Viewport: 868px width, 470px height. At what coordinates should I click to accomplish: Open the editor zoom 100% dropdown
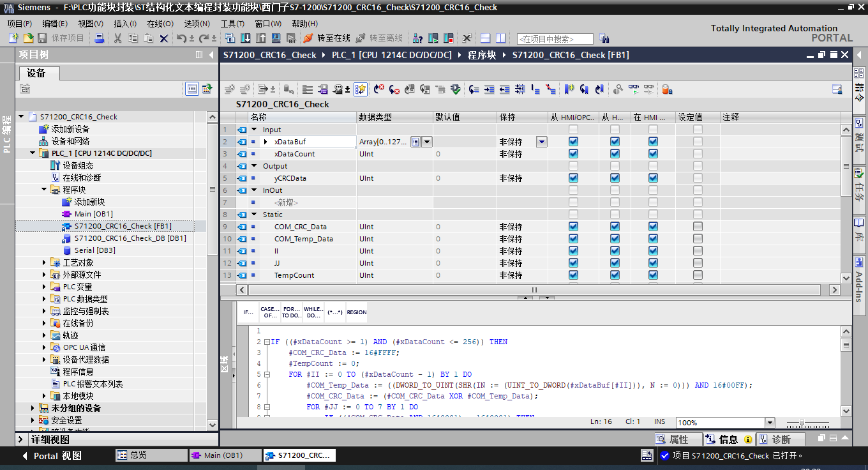click(770, 423)
